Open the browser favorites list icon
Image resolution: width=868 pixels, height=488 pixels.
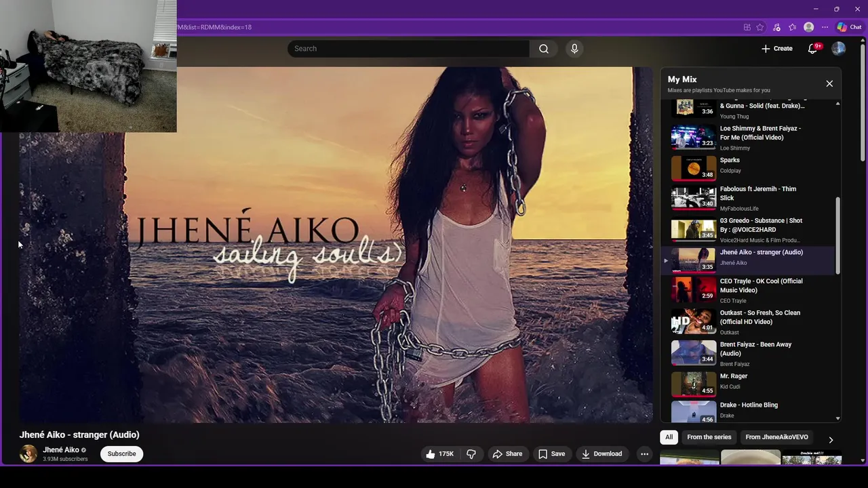click(792, 27)
